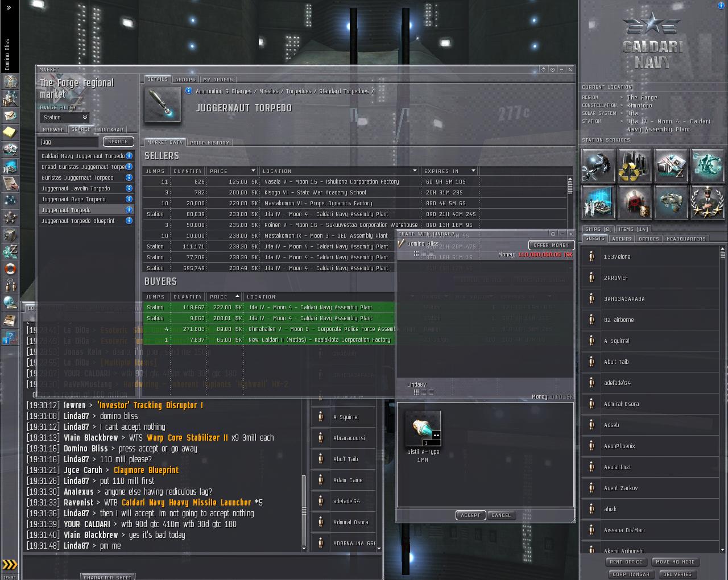Open the yellow Notepad icon
The image size is (728, 580).
pyautogui.click(x=10, y=132)
